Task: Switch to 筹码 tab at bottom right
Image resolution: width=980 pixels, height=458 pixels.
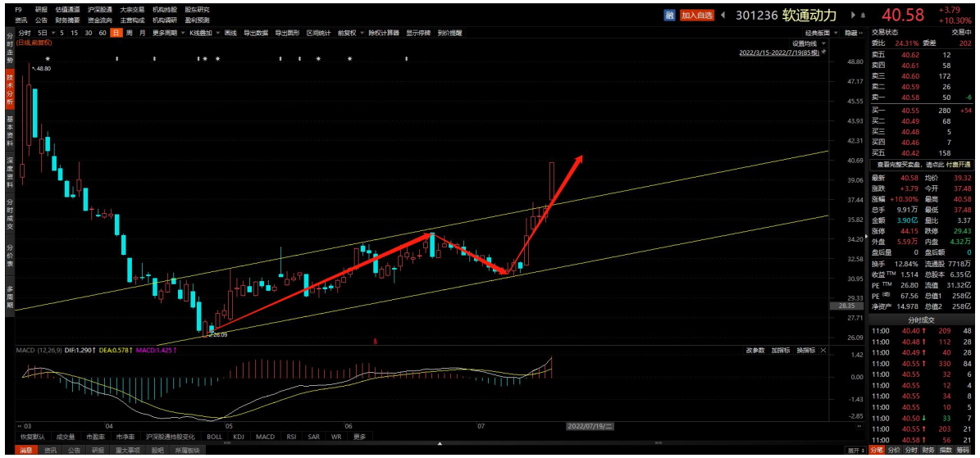Action: click(962, 450)
